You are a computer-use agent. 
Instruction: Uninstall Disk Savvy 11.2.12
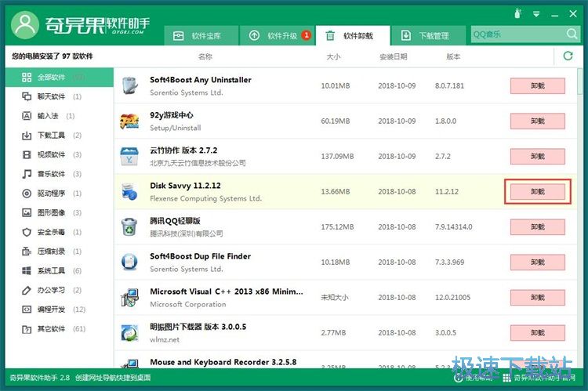coord(537,191)
